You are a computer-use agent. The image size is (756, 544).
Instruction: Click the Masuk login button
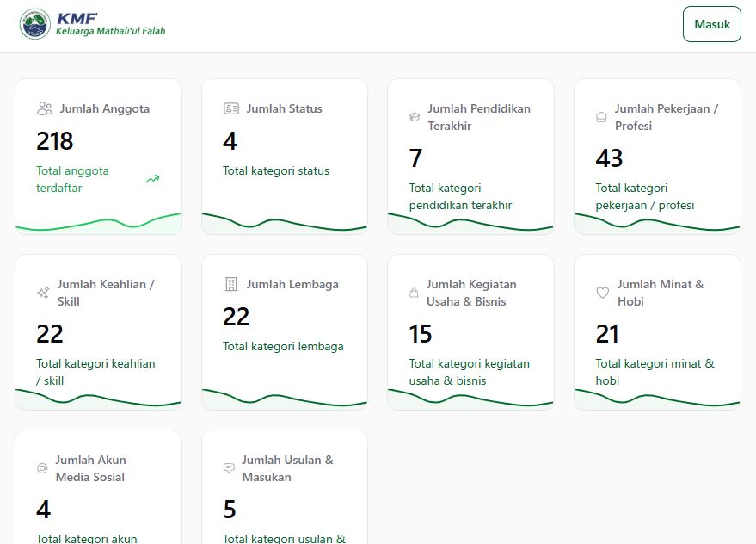pyautogui.click(x=711, y=24)
